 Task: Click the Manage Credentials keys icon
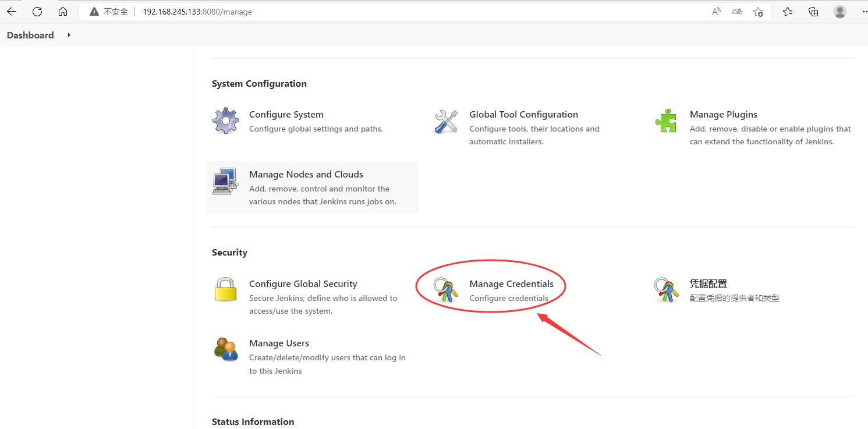(447, 290)
